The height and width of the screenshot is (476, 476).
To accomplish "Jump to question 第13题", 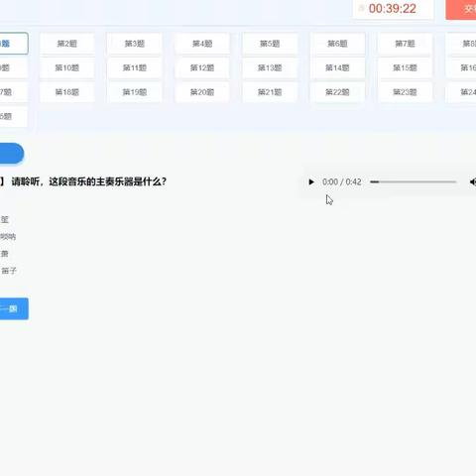I will pos(270,67).
